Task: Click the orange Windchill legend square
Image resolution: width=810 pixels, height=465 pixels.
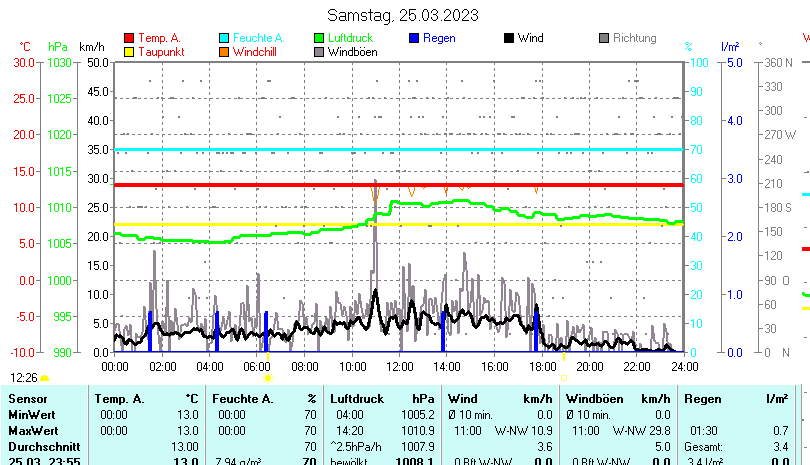Action: 224,52
